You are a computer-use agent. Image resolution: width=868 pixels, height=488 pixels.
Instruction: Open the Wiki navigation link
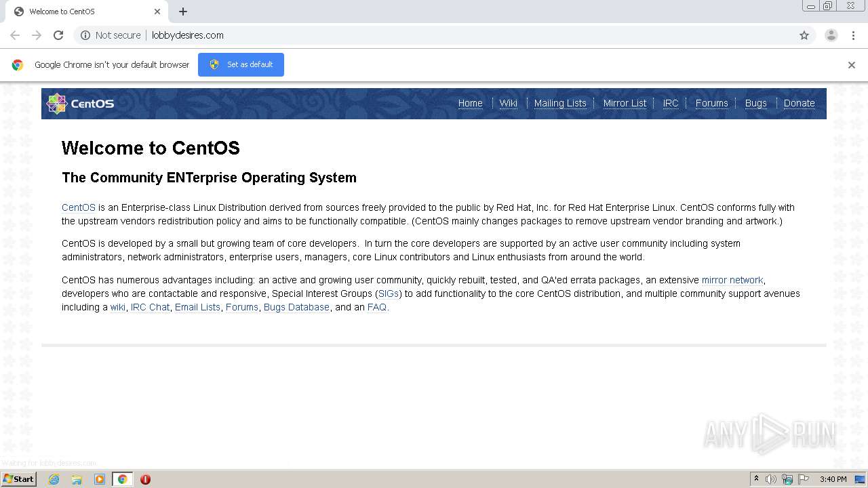[509, 103]
